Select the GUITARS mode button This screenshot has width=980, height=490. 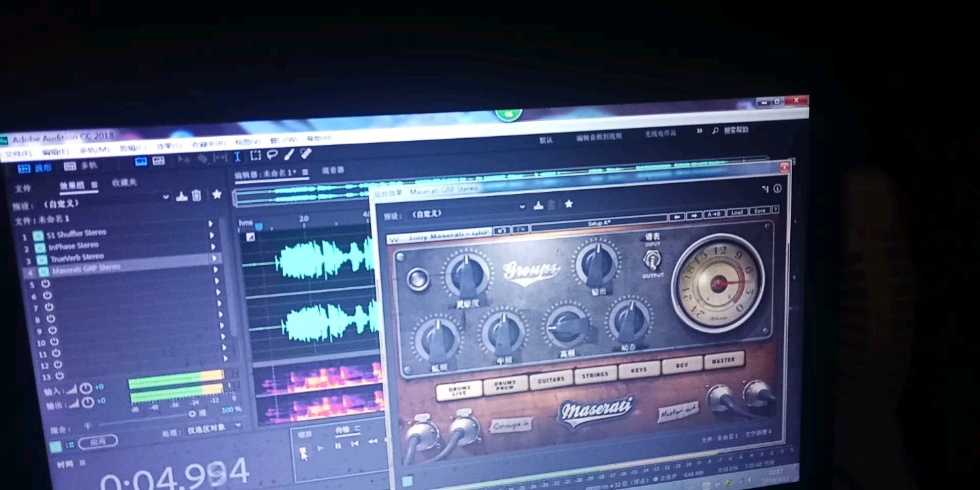click(x=551, y=379)
